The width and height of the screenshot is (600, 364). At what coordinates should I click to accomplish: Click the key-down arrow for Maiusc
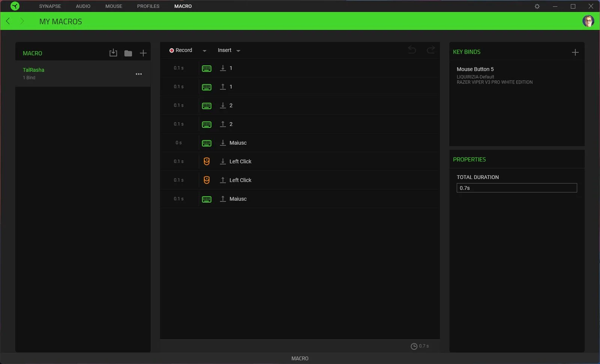coord(223,143)
